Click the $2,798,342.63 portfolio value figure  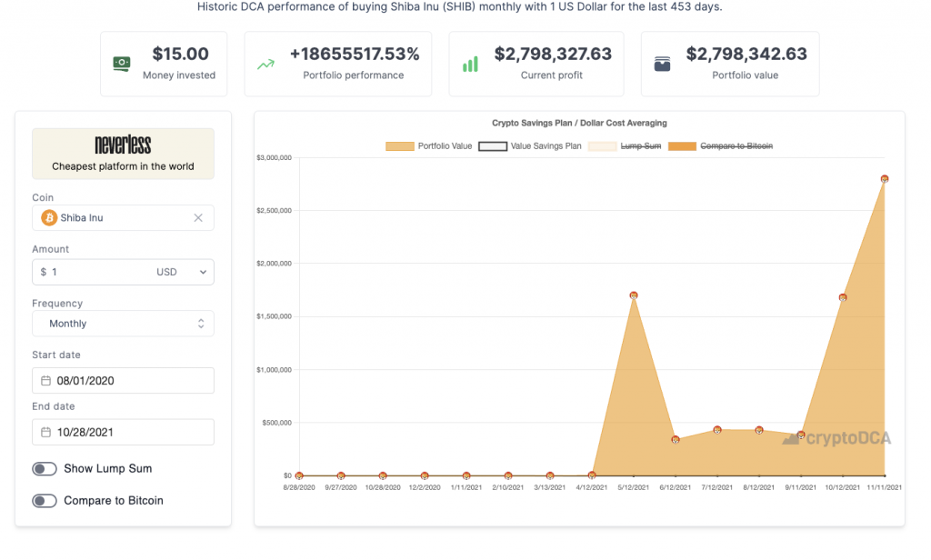click(x=746, y=54)
